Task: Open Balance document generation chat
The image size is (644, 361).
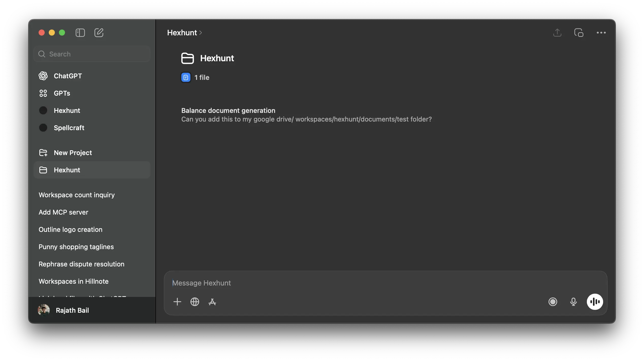Action: [x=228, y=111]
